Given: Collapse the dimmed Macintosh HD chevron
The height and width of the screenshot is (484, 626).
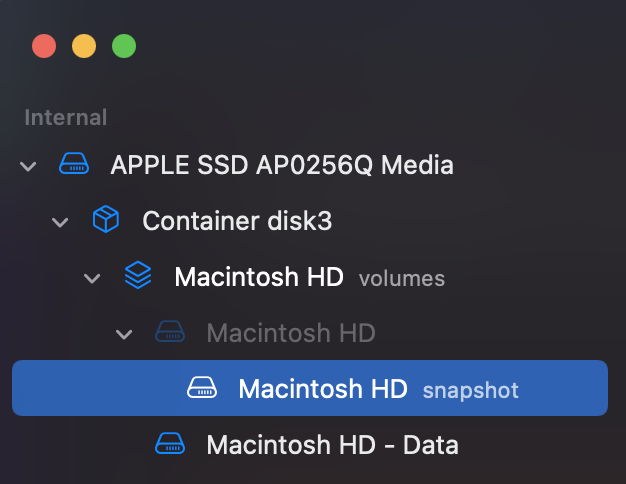Looking at the screenshot, I should click(x=124, y=333).
